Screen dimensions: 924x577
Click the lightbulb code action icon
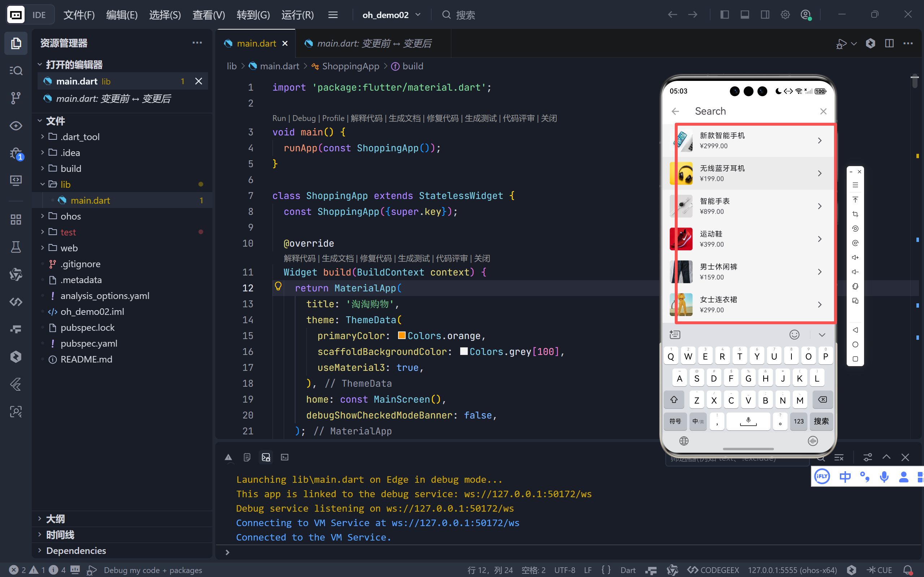(x=278, y=287)
